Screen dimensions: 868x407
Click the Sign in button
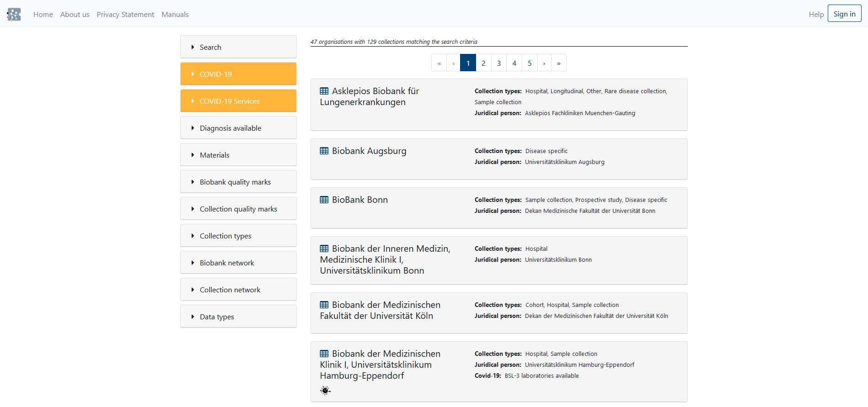[844, 14]
